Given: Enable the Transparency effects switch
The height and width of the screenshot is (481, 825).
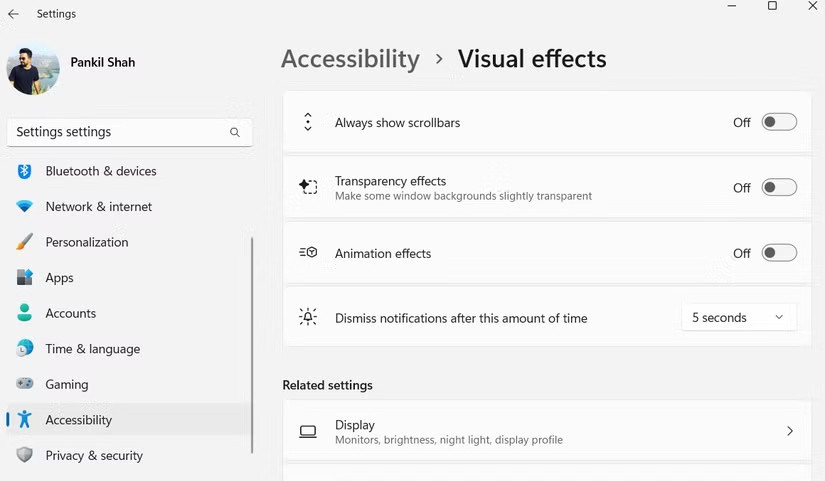Looking at the screenshot, I should pyautogui.click(x=779, y=187).
